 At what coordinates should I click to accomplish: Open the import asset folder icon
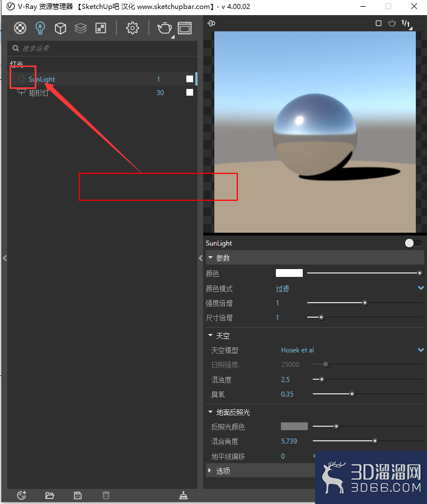pyautogui.click(x=49, y=495)
